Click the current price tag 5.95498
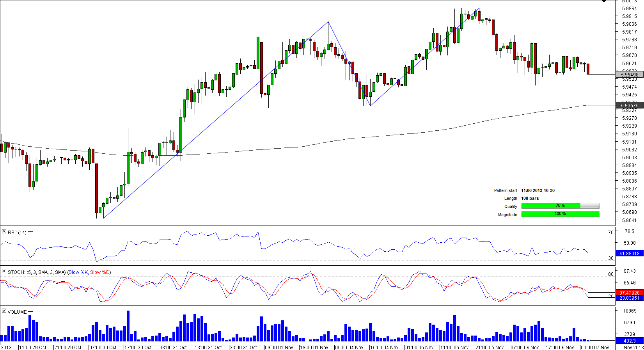The image size is (644, 350). tap(630, 75)
